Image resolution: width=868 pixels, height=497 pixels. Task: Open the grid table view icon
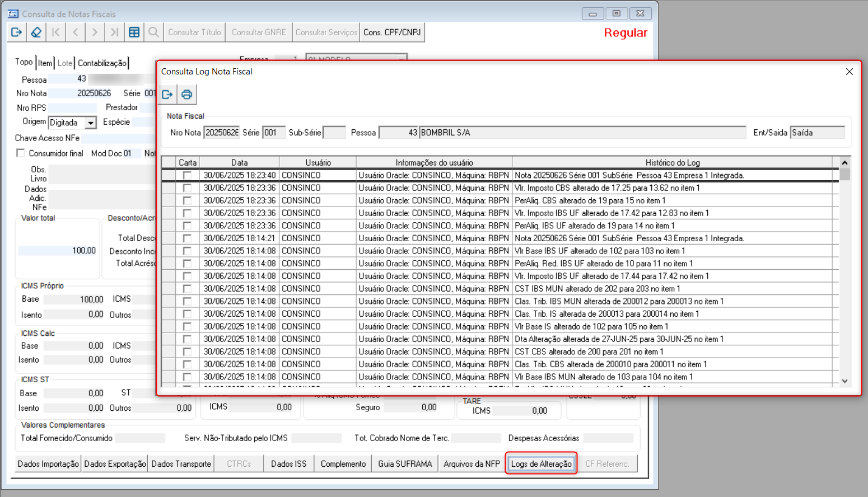coord(134,32)
